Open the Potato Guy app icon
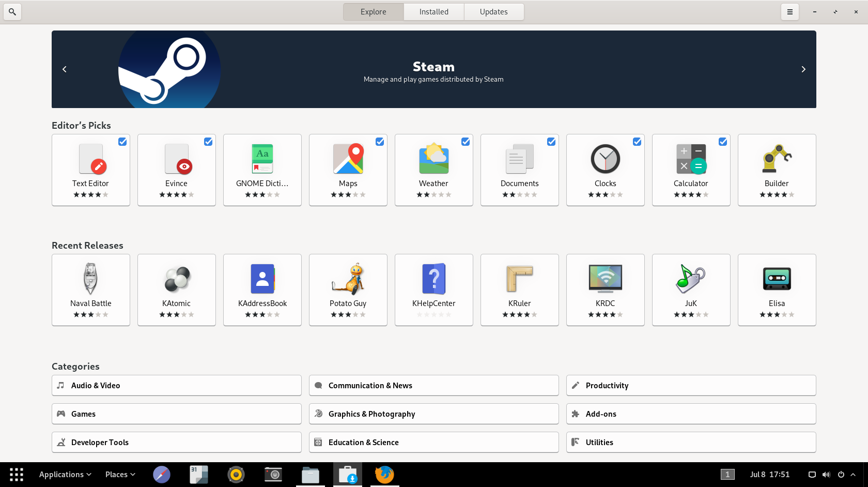This screenshot has width=868, height=487. 348,279
